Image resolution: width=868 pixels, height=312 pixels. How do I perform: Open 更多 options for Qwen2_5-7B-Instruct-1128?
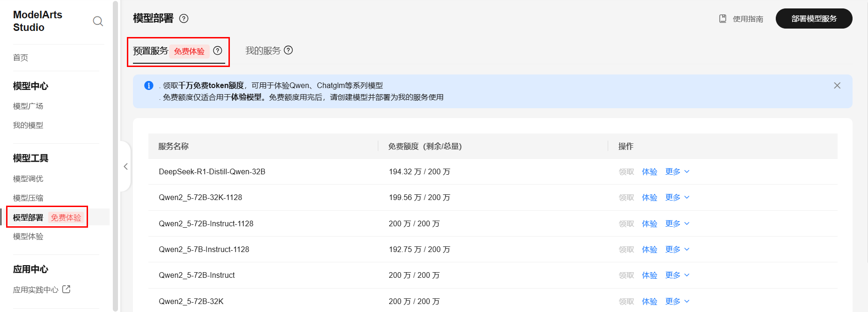(x=677, y=250)
